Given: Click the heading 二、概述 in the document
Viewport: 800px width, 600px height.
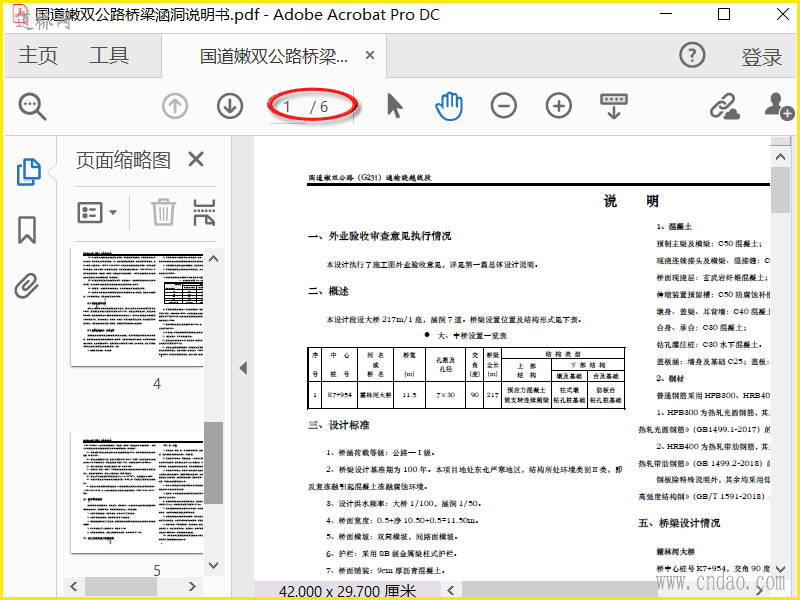Looking at the screenshot, I should tap(329, 291).
